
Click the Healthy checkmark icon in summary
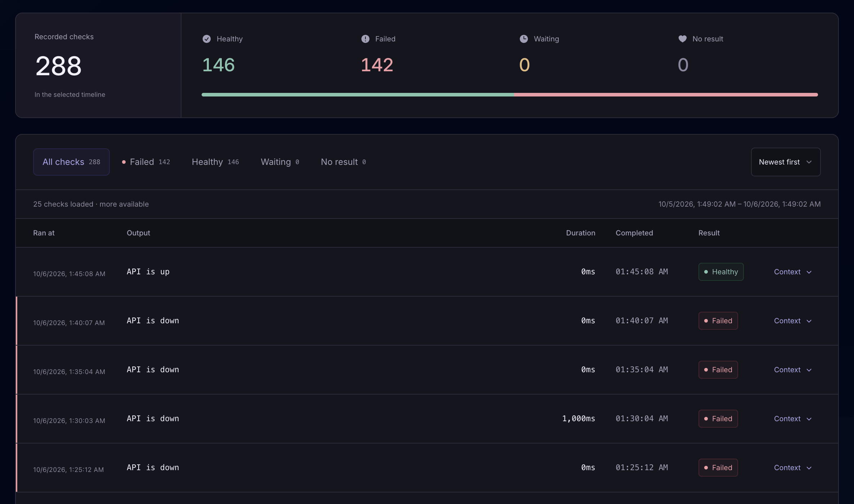[x=207, y=39]
